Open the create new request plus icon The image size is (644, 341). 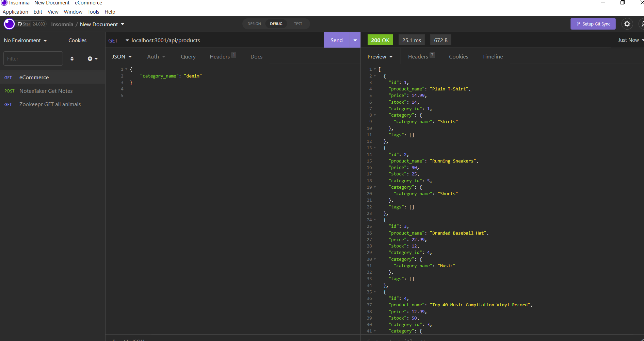[x=90, y=58]
